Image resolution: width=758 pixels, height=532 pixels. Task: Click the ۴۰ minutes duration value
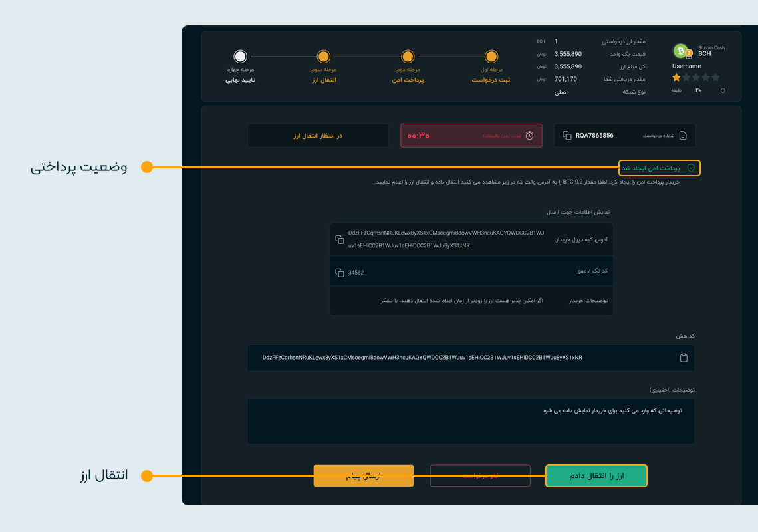click(699, 90)
